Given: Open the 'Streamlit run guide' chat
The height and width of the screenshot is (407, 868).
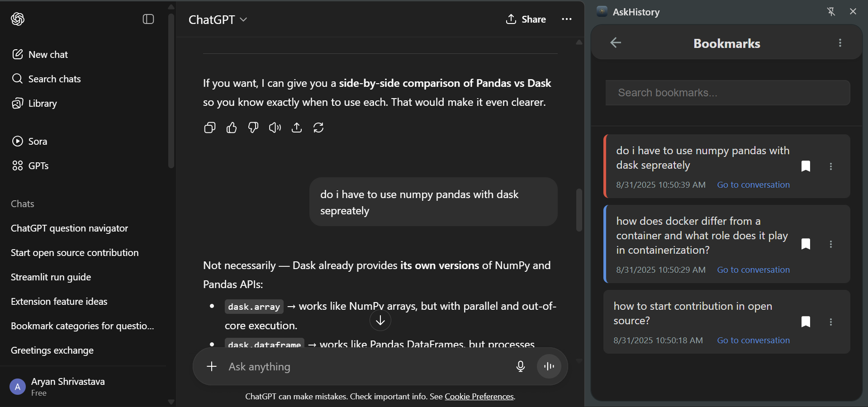Looking at the screenshot, I should click(51, 277).
